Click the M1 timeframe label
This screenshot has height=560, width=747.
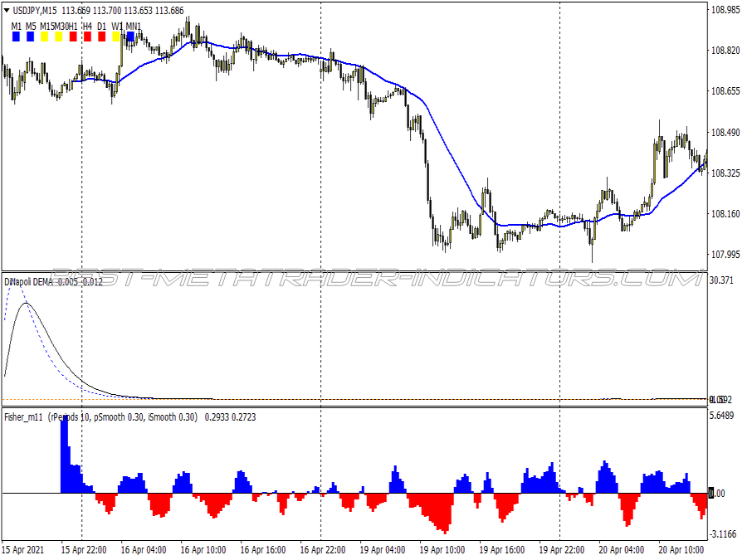[x=17, y=27]
